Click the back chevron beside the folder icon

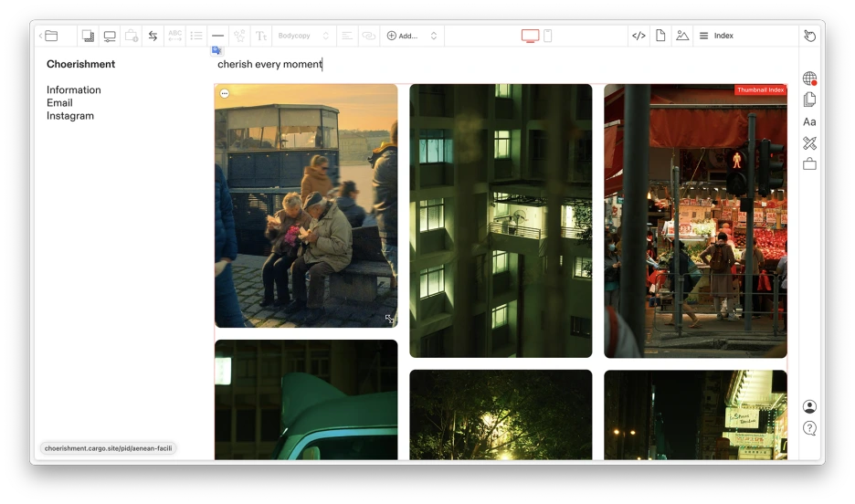[40, 36]
